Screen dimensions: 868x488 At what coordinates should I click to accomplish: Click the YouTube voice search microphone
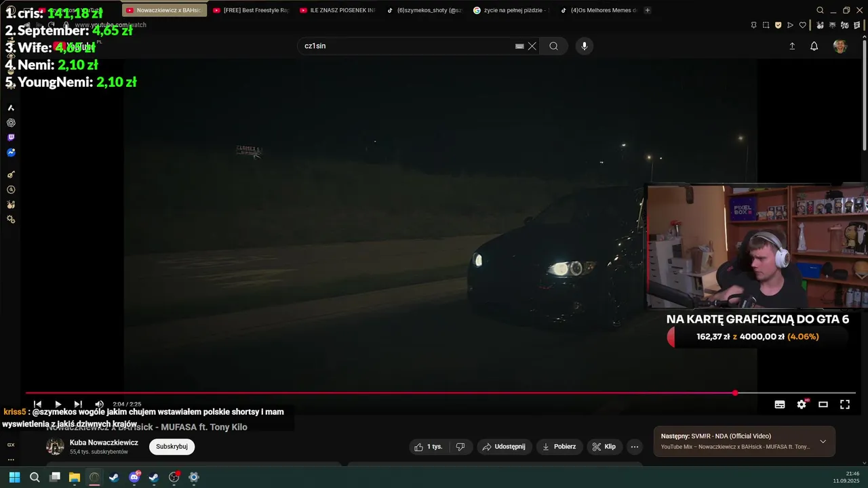(x=585, y=46)
